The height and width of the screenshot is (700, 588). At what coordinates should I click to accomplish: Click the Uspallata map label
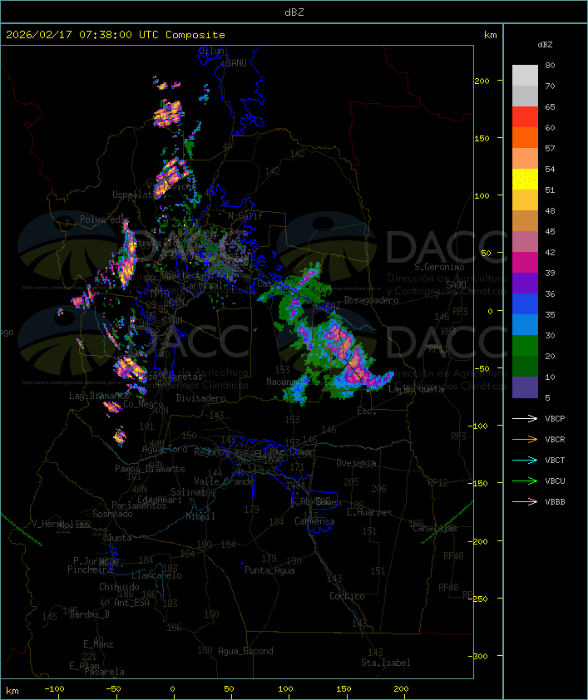pyautogui.click(x=134, y=195)
